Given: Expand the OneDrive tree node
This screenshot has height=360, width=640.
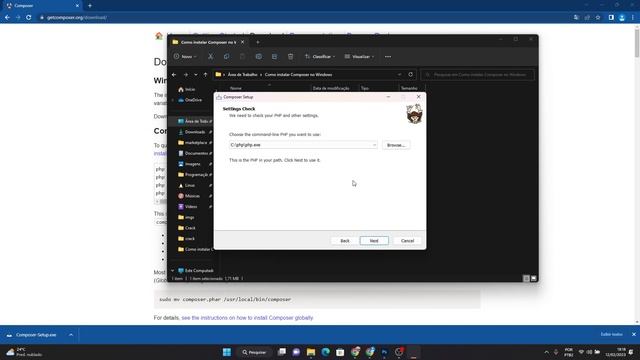Looking at the screenshot, I should point(173,100).
